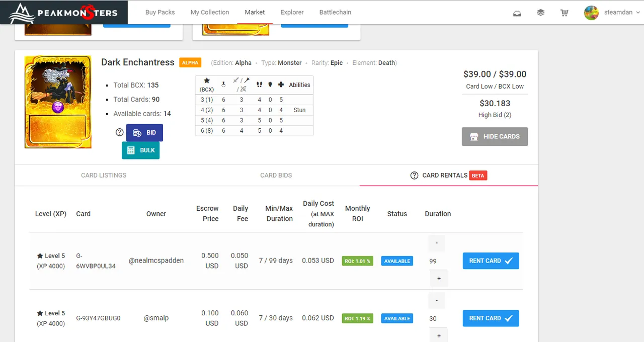
Task: Select the Market menu item
Action: coord(255,12)
